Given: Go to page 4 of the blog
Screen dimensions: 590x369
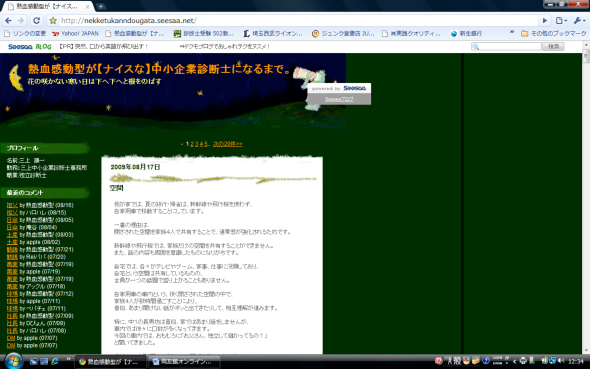Looking at the screenshot, I should pyautogui.click(x=201, y=144).
